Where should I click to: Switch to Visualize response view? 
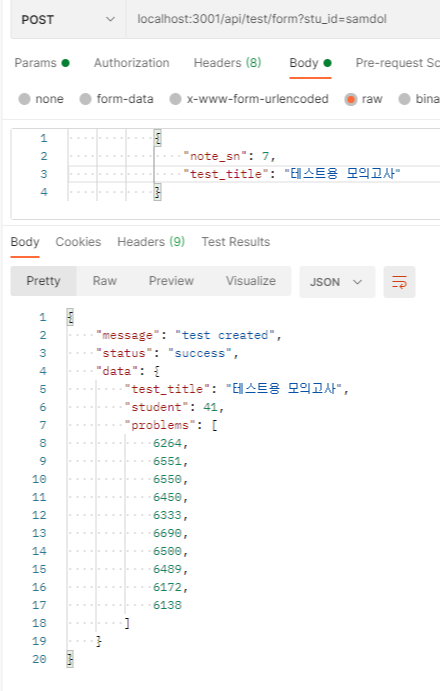click(251, 281)
